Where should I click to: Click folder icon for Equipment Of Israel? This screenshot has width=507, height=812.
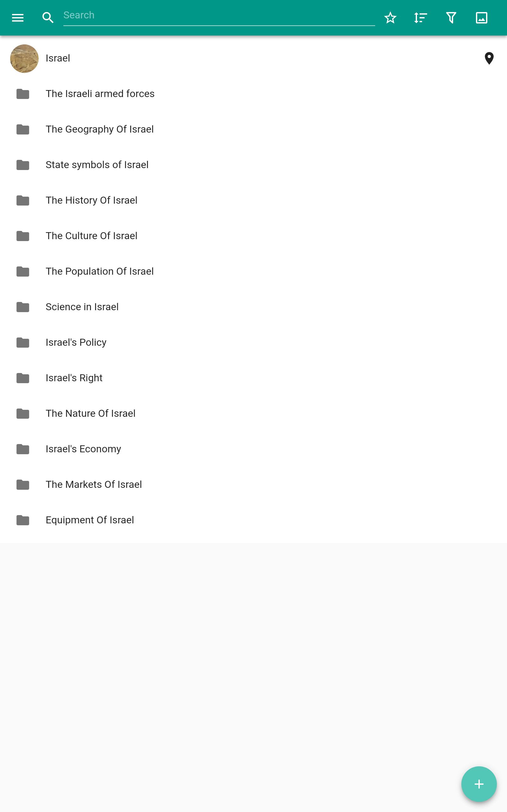tap(23, 520)
